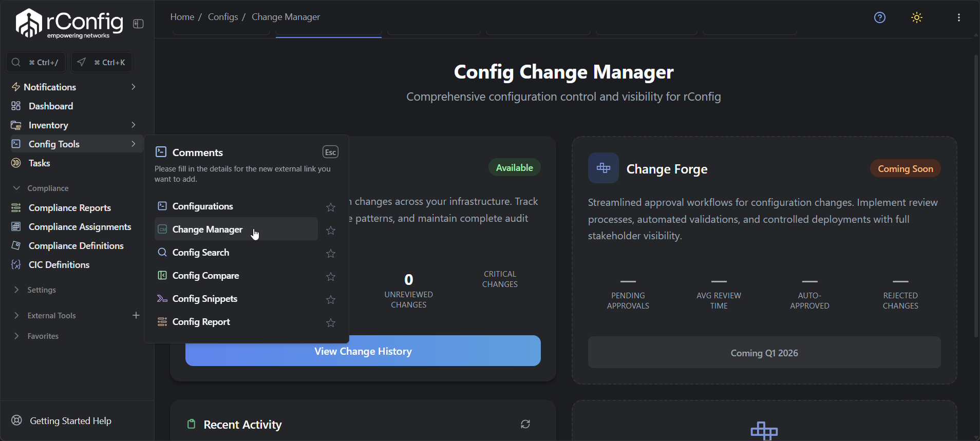The height and width of the screenshot is (441, 980).
Task: Click the Dashboard grid icon
Action: pos(16,106)
